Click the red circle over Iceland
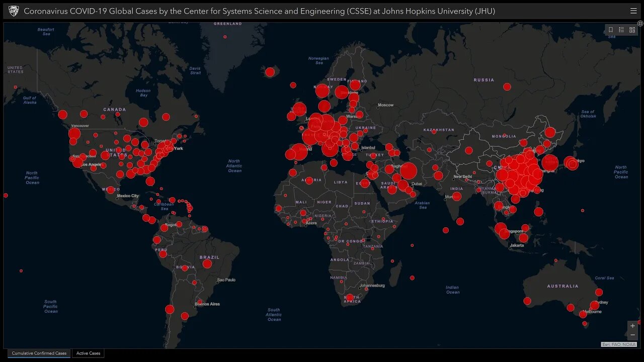 [270, 72]
